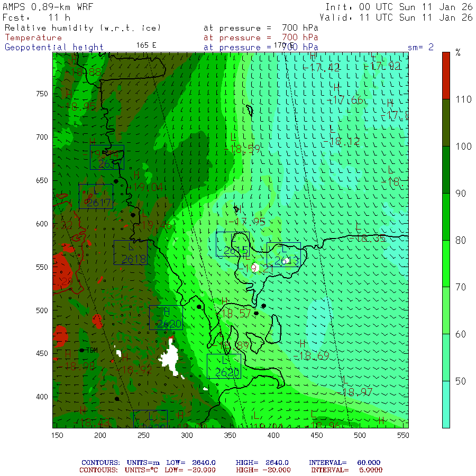The width and height of the screenshot is (476, 476).
Task: Select the "150" x-axis tick label
Action: 57,435
